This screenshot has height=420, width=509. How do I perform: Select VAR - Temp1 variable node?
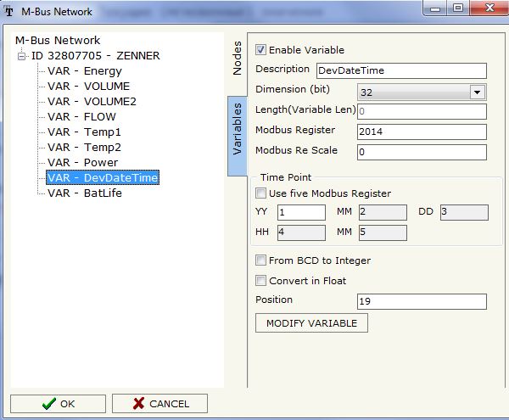(x=84, y=132)
